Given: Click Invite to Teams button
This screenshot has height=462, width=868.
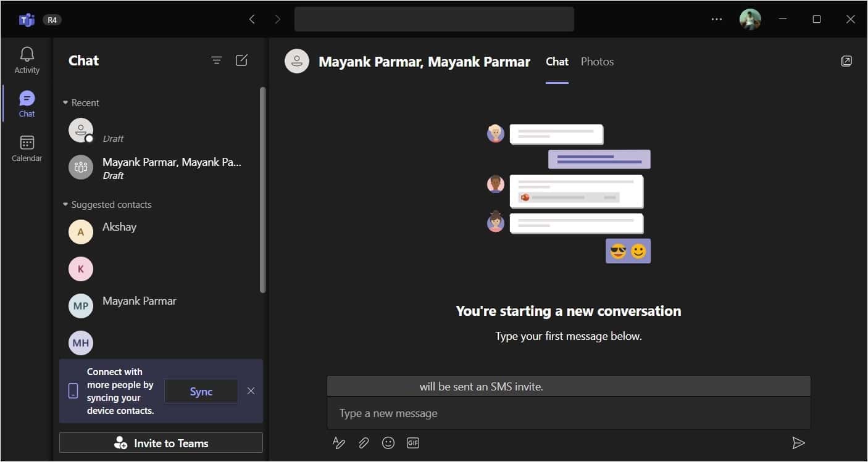Looking at the screenshot, I should (161, 443).
